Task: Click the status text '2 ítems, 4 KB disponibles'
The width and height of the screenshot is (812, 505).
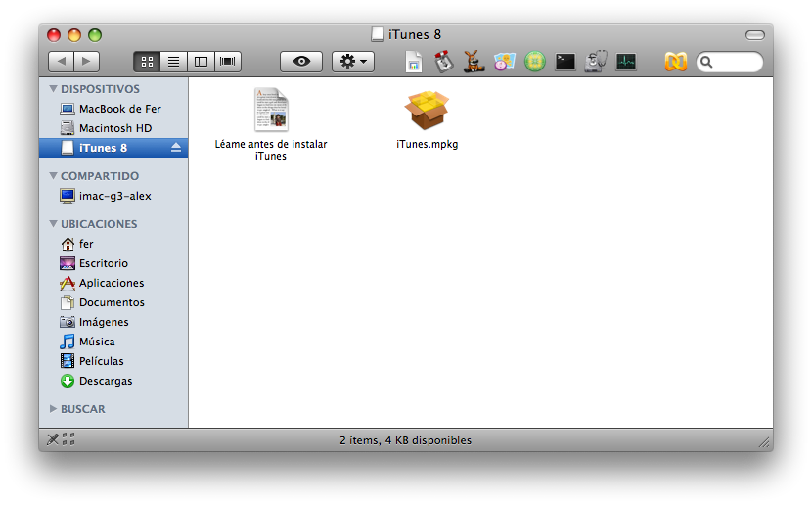Action: pyautogui.click(x=405, y=440)
